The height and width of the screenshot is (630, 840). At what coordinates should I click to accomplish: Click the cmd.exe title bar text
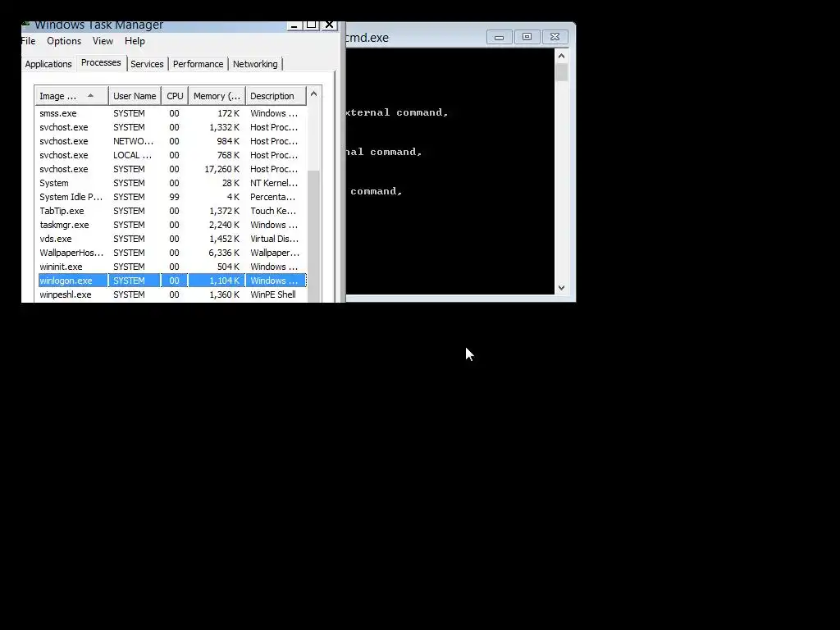367,38
